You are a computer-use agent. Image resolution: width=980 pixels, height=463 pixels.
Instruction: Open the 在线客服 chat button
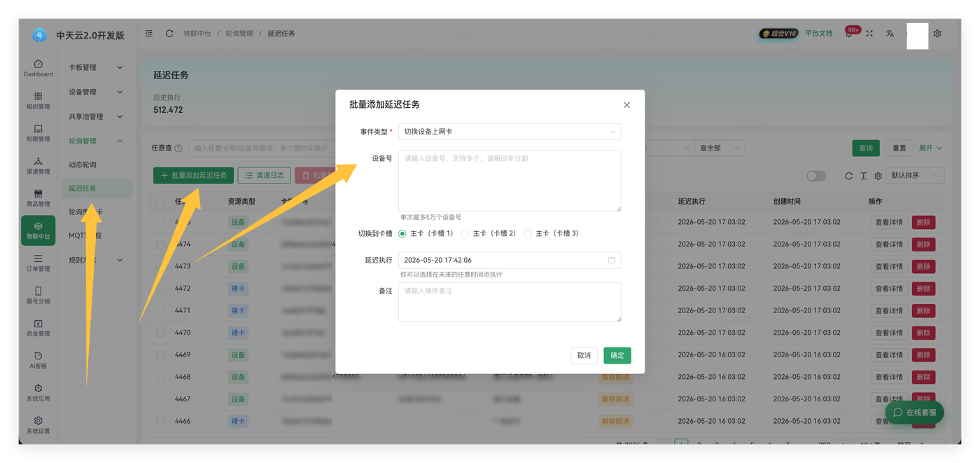[914, 413]
